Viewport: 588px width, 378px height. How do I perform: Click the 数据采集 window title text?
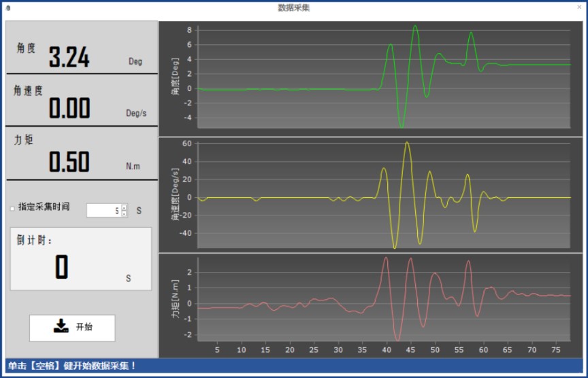coord(294,7)
